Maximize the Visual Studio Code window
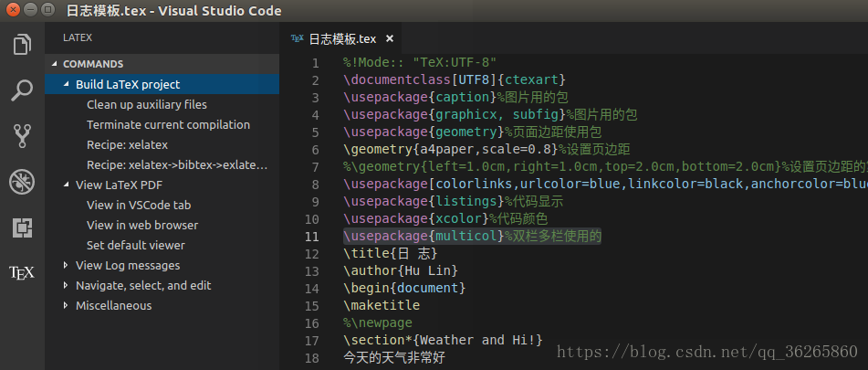 (x=48, y=9)
